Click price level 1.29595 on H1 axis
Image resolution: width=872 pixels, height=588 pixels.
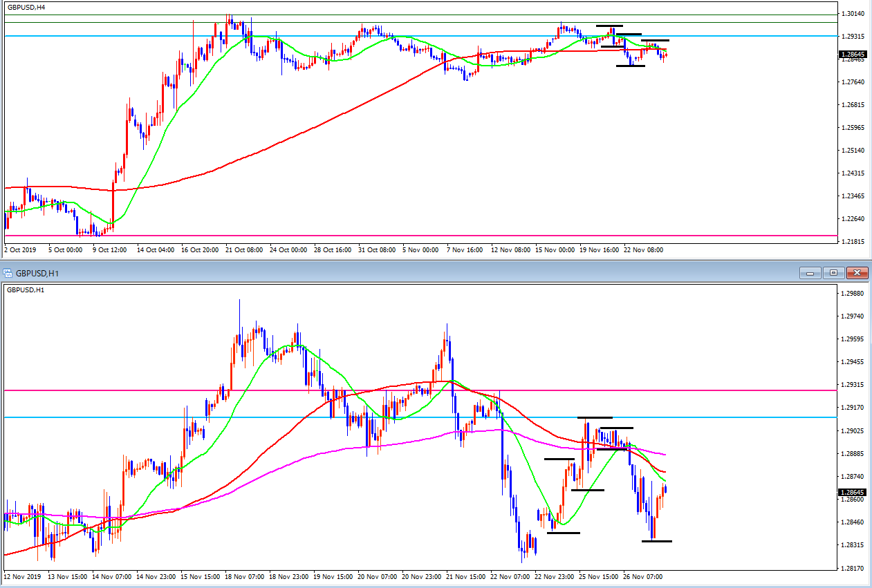851,339
